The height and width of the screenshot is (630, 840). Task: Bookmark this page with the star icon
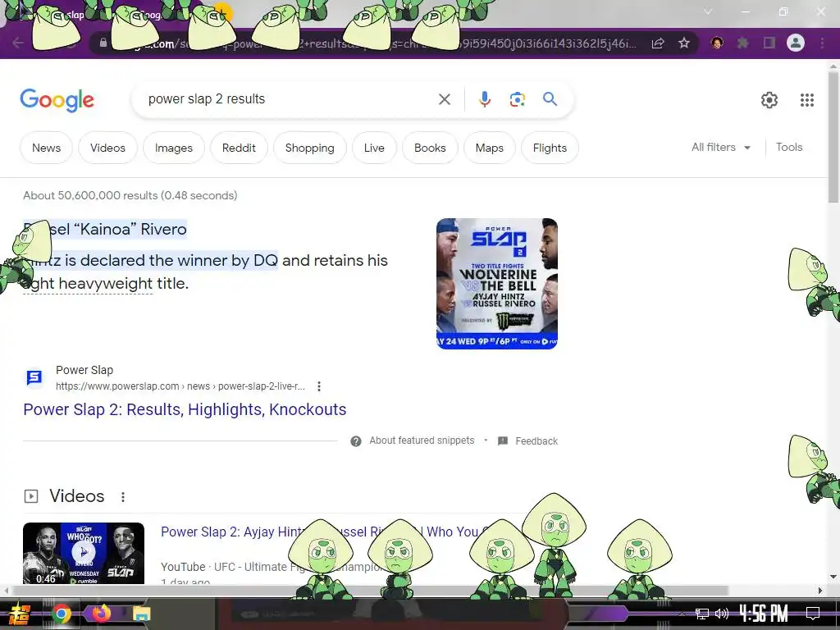point(683,43)
